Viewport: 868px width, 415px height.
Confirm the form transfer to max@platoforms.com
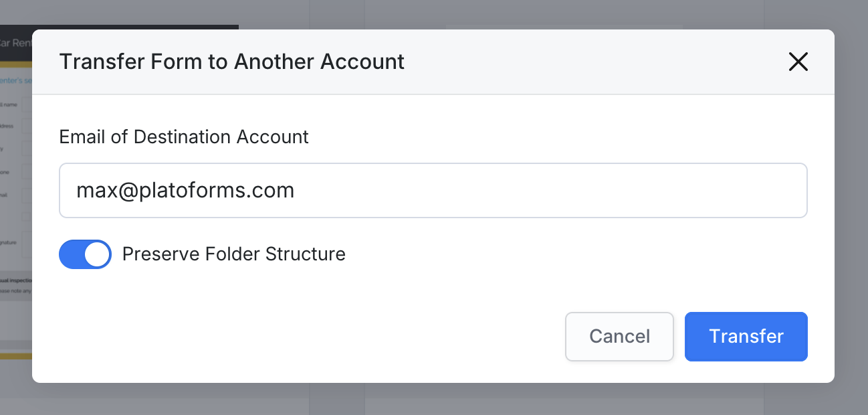[746, 336]
